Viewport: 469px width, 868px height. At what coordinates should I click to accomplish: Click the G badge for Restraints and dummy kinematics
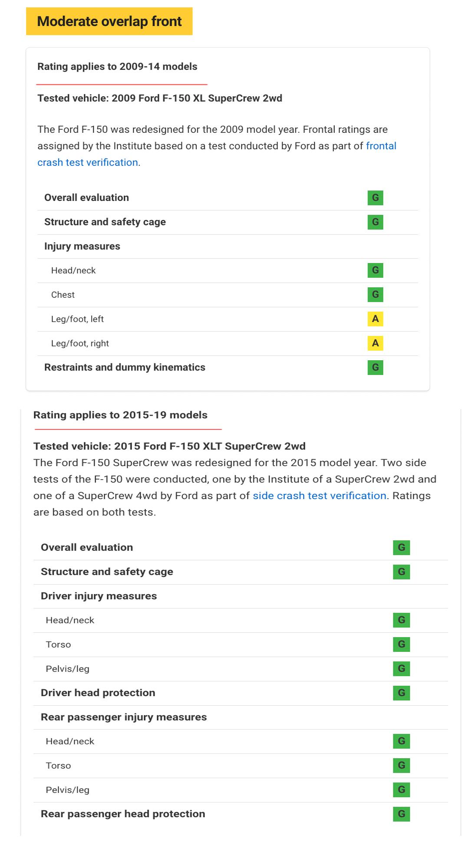coord(375,368)
